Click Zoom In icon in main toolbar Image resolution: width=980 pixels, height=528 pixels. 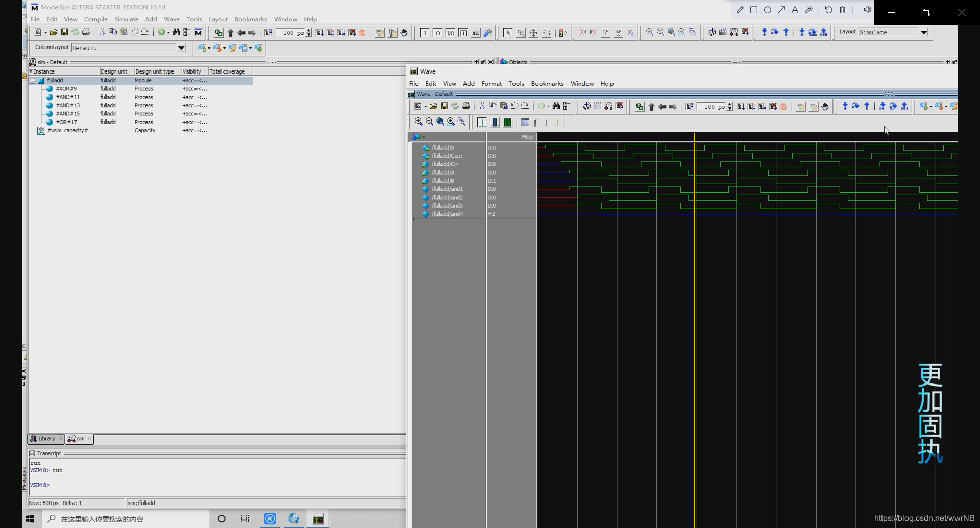(650, 32)
